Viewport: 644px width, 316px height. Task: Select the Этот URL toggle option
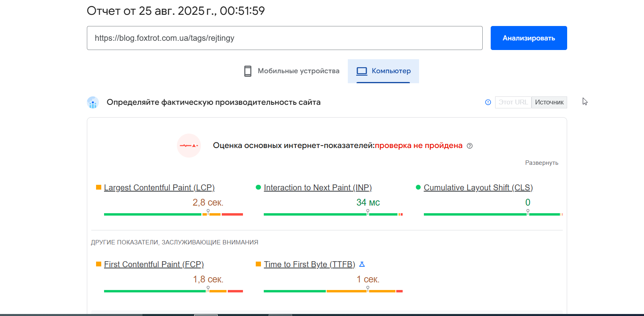[x=513, y=102]
